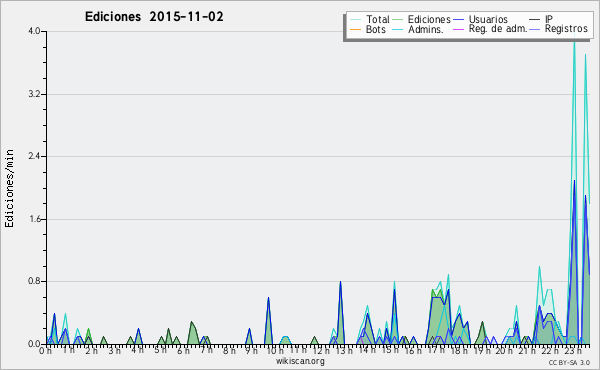Screen dimensions: 600x370
Task: Click the y-axis value 2.4
Action: pyautogui.click(x=34, y=156)
